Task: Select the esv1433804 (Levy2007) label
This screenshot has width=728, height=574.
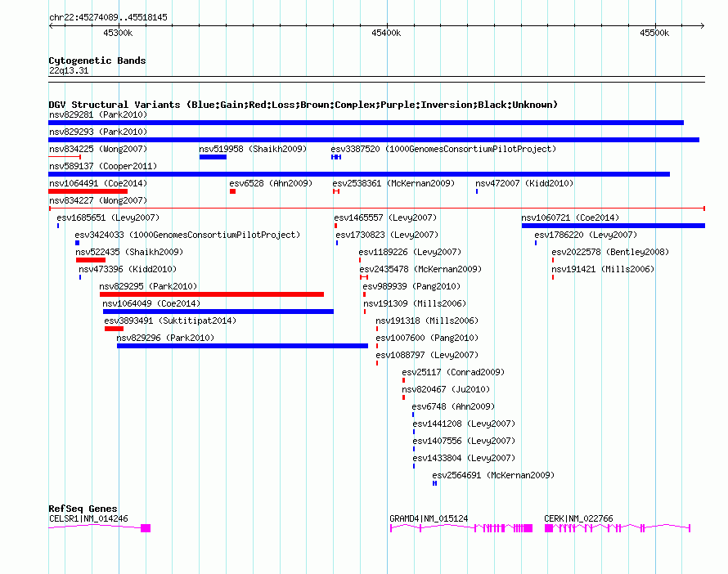Action: (464, 458)
